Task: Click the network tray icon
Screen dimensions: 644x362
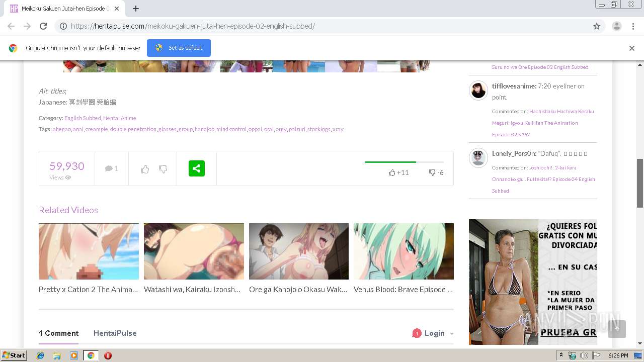Action: (x=572, y=355)
